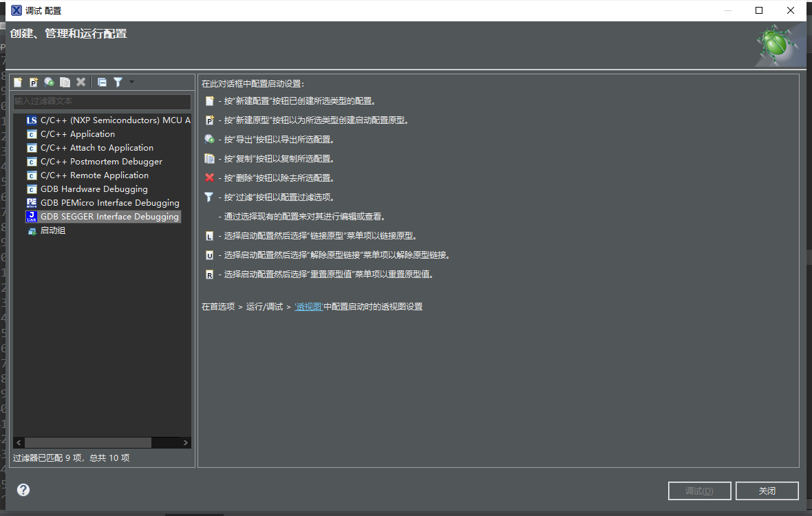Click the Delete configuration X icon
The height and width of the screenshot is (516, 812).
pyautogui.click(x=81, y=82)
